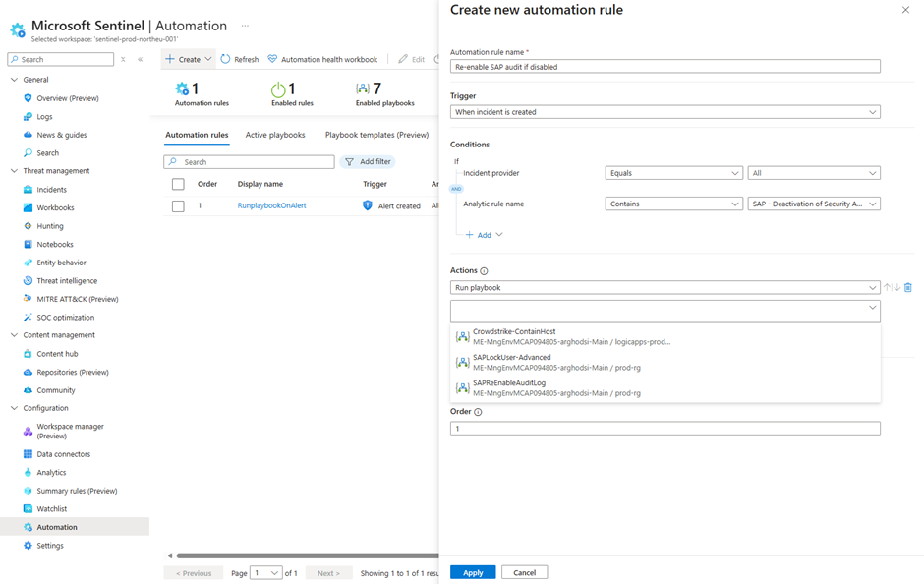Open Content hub icon
The height and width of the screenshot is (584, 924).
tap(28, 354)
